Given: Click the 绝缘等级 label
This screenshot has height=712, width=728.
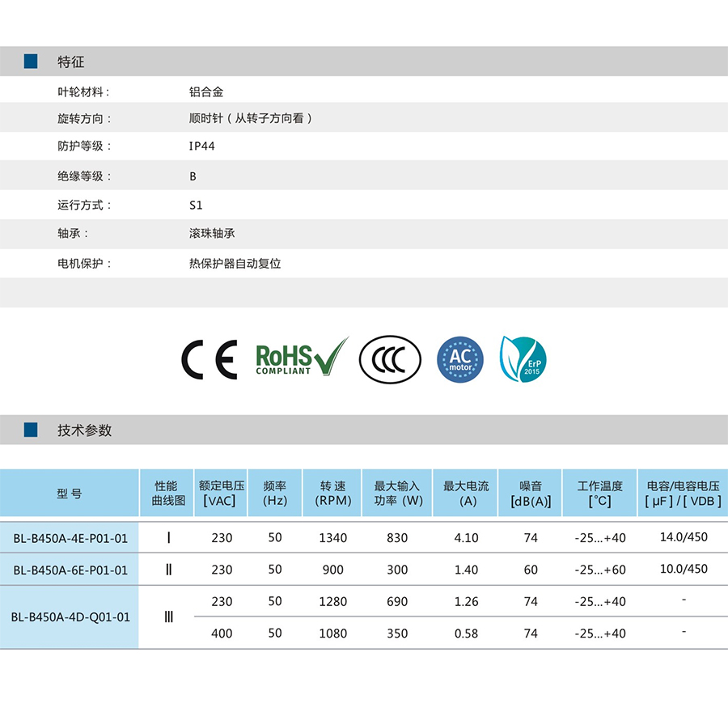Looking at the screenshot, I should tap(84, 176).
